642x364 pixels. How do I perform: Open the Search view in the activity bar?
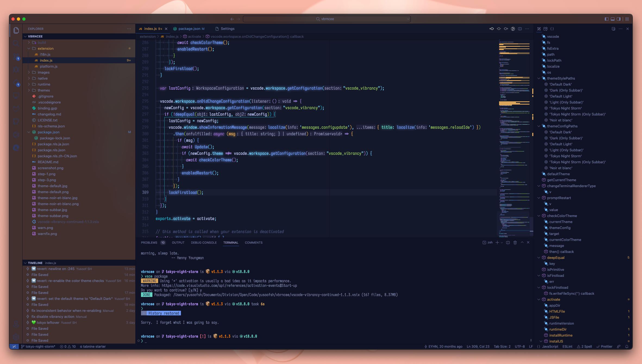coord(16,43)
